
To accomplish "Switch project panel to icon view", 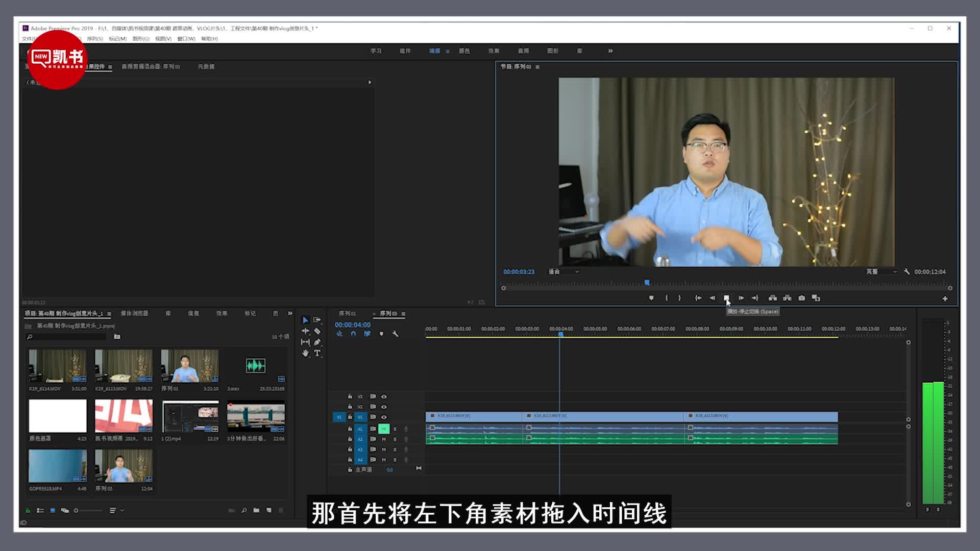I will point(53,510).
